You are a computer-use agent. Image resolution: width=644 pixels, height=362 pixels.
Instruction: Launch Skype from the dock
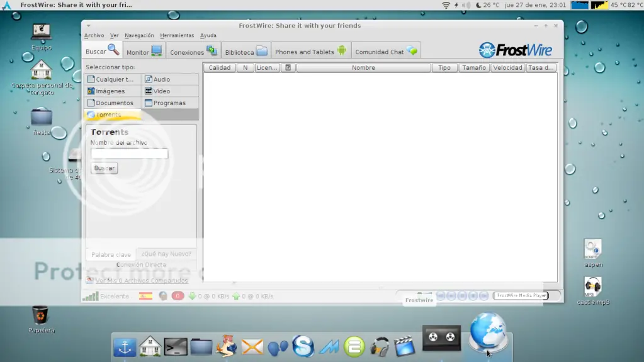303,346
